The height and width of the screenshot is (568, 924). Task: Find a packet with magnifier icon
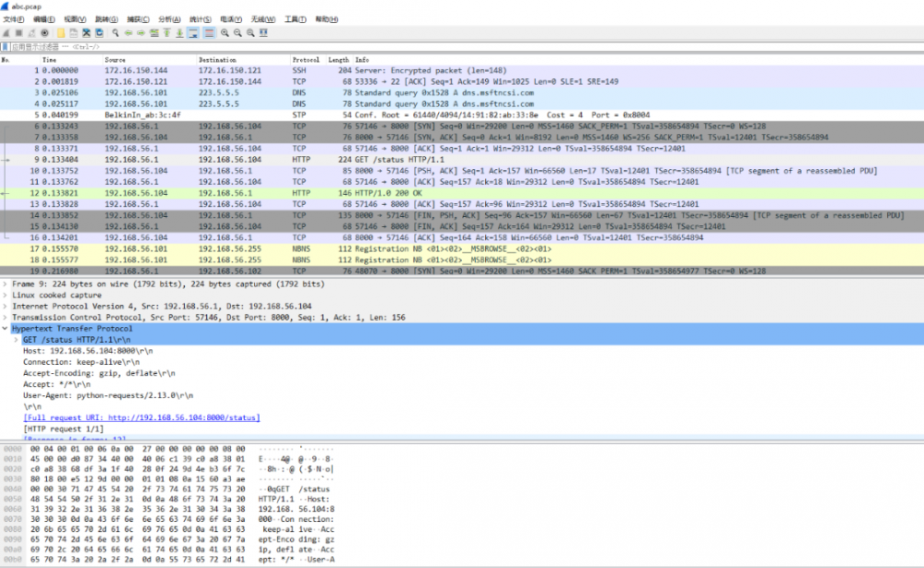pyautogui.click(x=115, y=33)
